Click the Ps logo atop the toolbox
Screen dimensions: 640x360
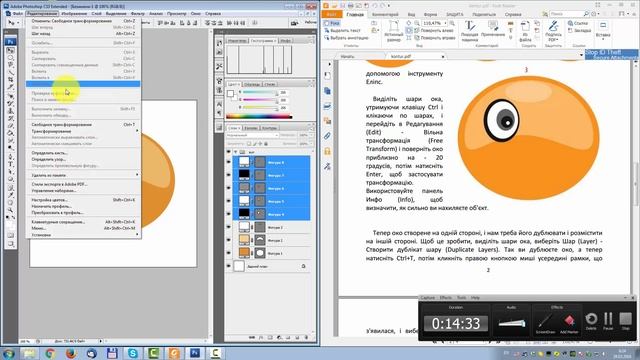pos(11,41)
